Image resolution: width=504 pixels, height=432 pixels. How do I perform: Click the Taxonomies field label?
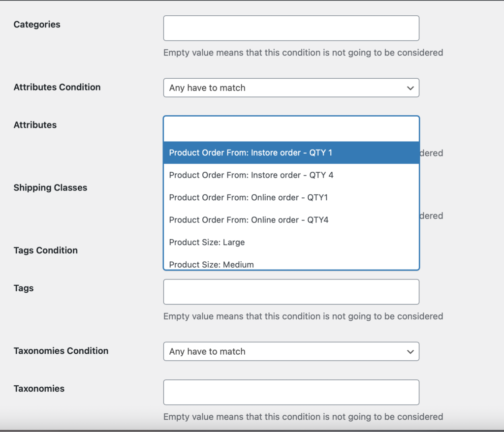click(x=39, y=389)
